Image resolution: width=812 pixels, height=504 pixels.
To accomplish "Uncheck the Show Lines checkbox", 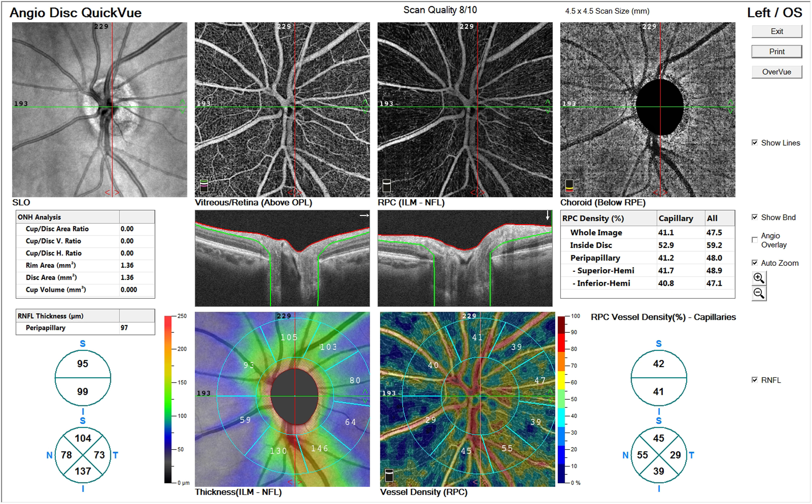I will (x=755, y=143).
